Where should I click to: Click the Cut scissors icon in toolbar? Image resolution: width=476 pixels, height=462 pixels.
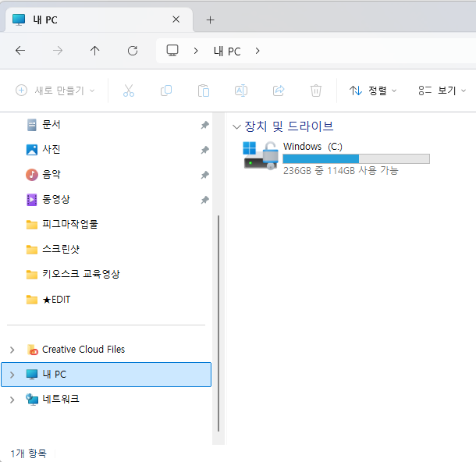point(129,91)
